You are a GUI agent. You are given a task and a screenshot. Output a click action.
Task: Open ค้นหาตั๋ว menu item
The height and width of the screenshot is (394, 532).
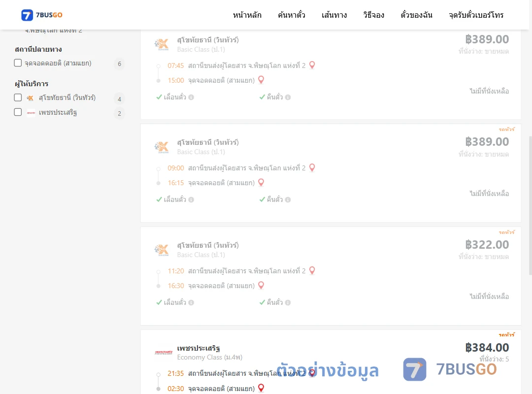(292, 15)
